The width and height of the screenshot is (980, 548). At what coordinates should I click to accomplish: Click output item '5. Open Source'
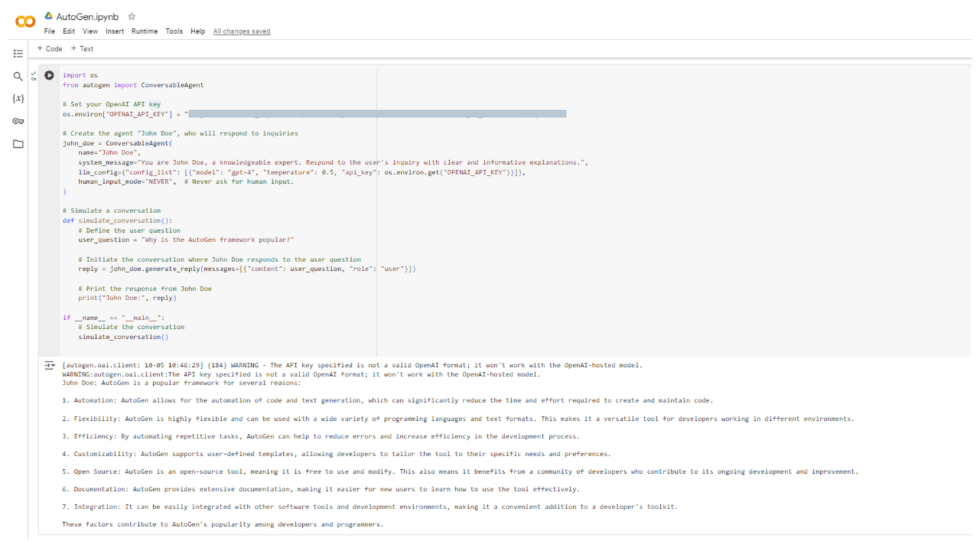460,472
